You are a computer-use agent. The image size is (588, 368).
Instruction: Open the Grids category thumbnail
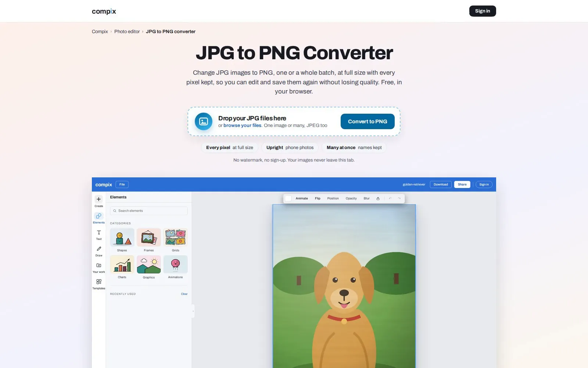coord(175,237)
